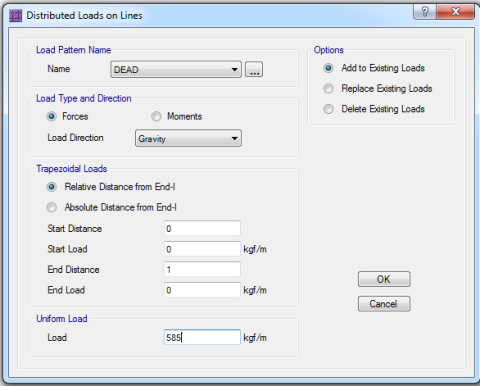Viewport: 480px width, 386px height.
Task: Click the Cancel button
Action: [x=384, y=304]
